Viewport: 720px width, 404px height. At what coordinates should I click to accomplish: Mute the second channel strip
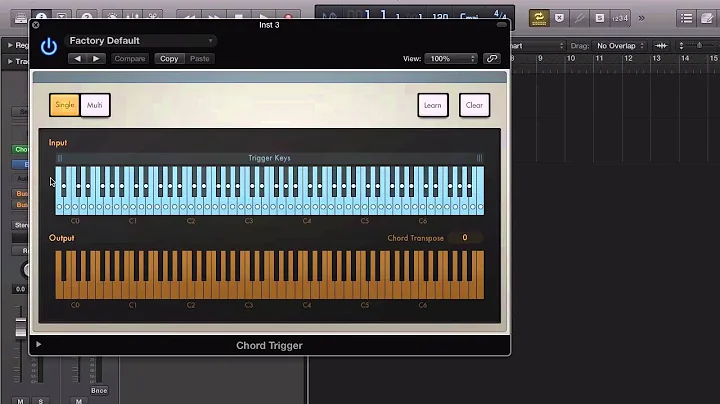(x=79, y=401)
